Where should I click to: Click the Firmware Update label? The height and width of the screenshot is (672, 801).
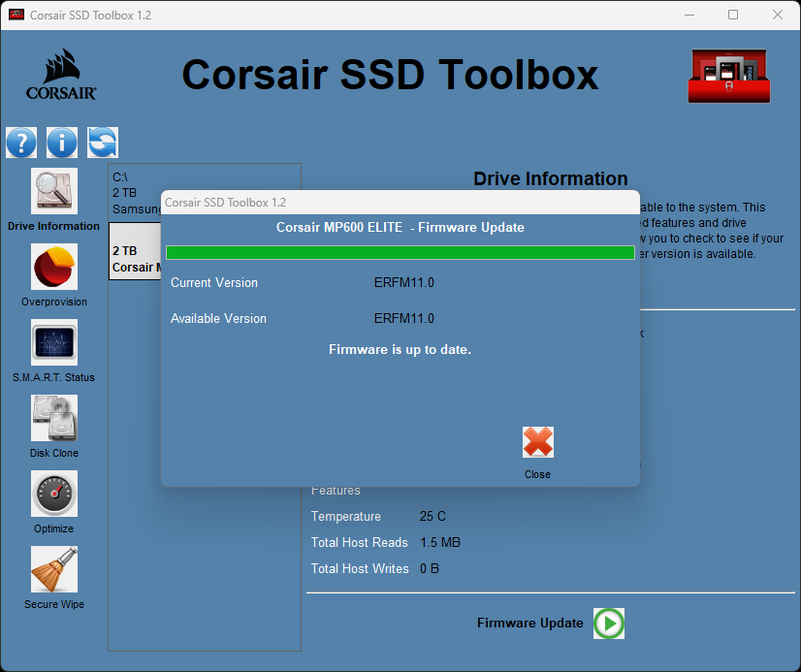pyautogui.click(x=530, y=624)
